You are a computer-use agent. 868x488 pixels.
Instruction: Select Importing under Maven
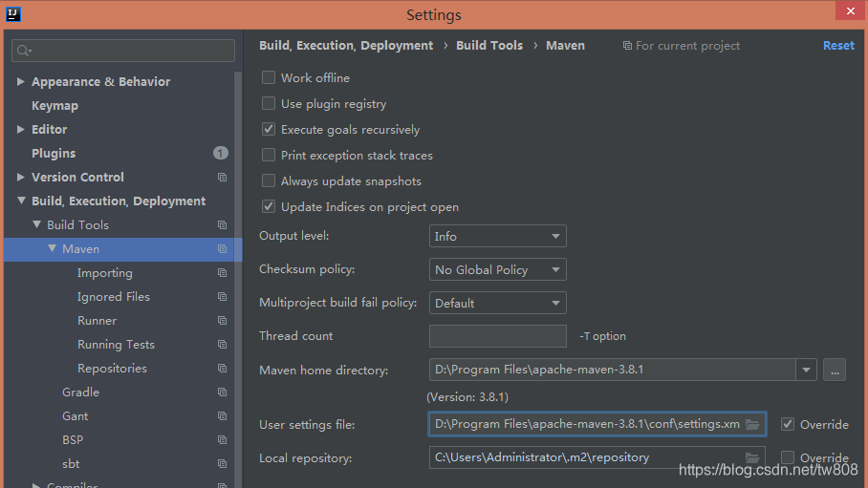click(104, 273)
